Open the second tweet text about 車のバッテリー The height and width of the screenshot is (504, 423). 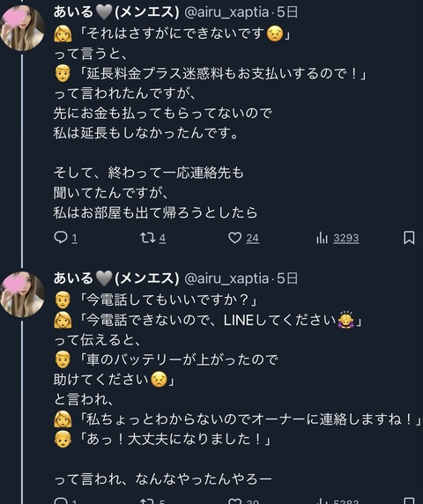click(237, 389)
